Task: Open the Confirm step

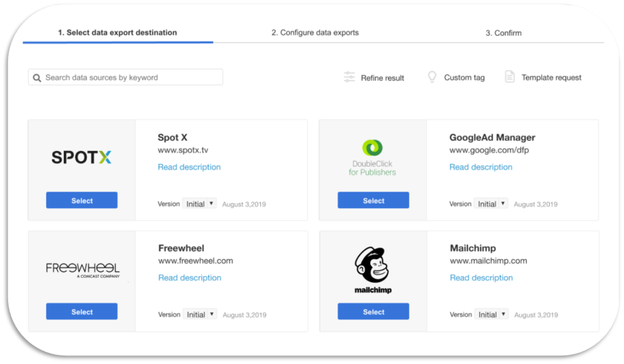Action: (x=503, y=33)
